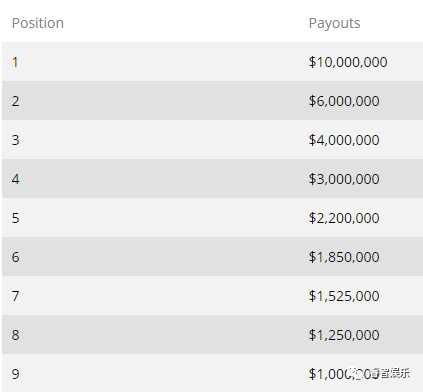
Task: Click the position 4 cell
Action: 15,179
